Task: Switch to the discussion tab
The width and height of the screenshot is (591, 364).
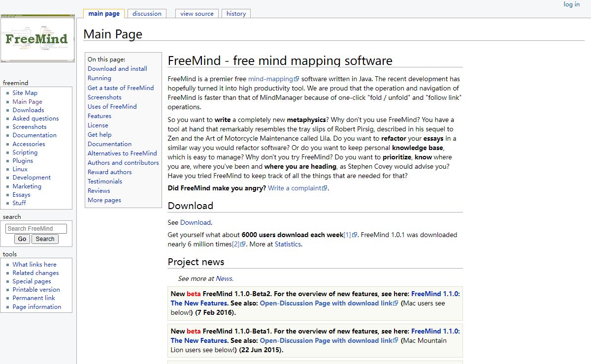Action: [x=147, y=14]
